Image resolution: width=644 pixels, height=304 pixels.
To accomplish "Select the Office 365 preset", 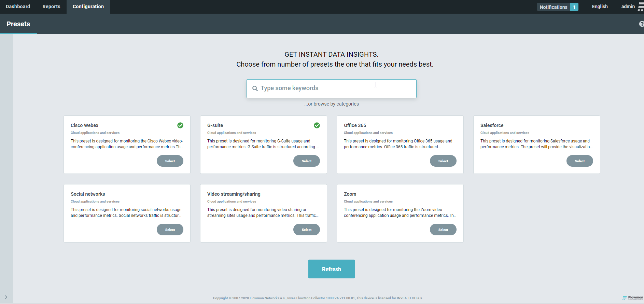I will (x=443, y=161).
